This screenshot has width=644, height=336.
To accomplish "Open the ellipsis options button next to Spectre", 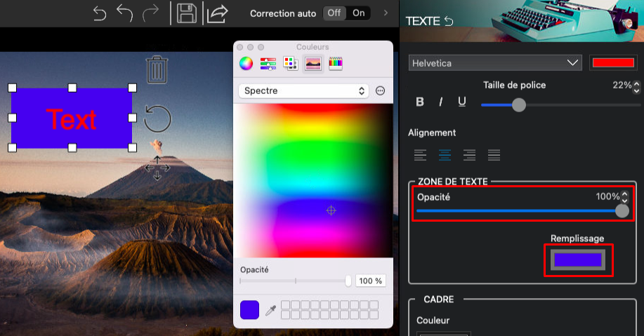I will pyautogui.click(x=381, y=90).
